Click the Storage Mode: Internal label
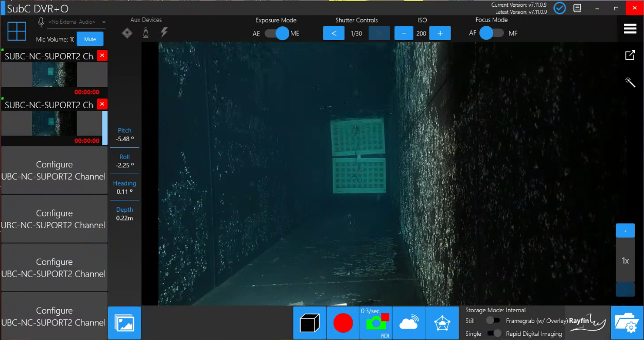 [495, 310]
